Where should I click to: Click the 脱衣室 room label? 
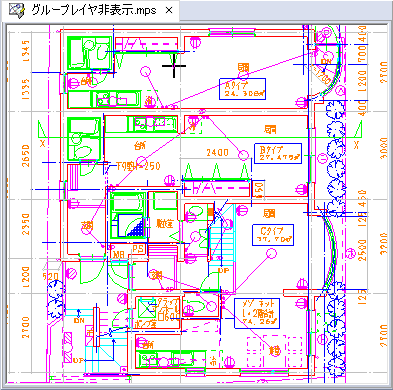pyautogui.click(x=165, y=224)
